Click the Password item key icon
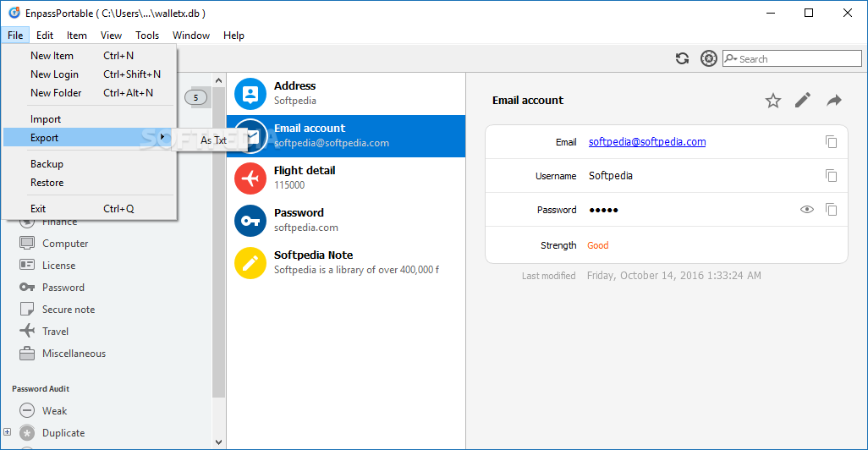868x450 pixels. click(250, 220)
